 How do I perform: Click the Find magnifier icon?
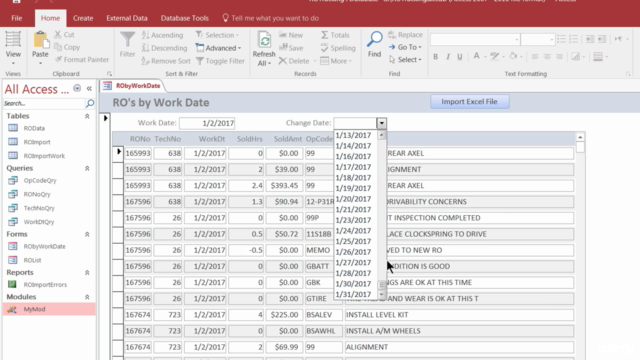[x=374, y=40]
